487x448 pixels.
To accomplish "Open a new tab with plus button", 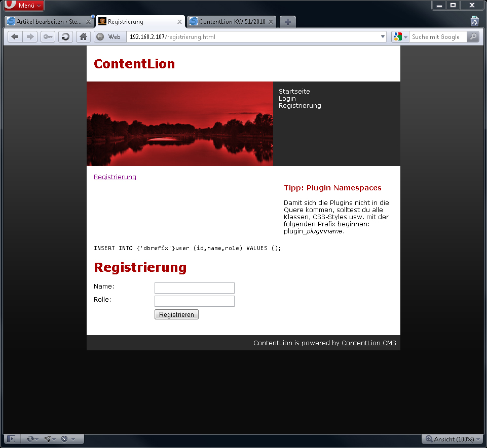I will [x=288, y=22].
